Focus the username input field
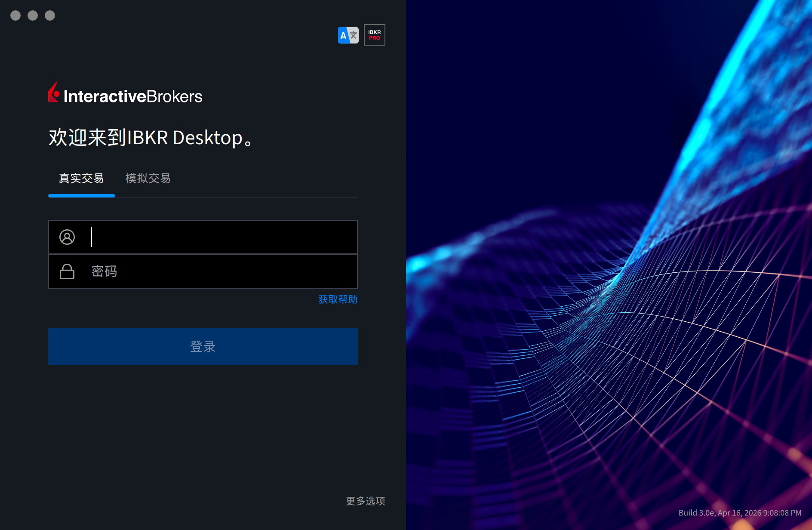 tap(203, 237)
